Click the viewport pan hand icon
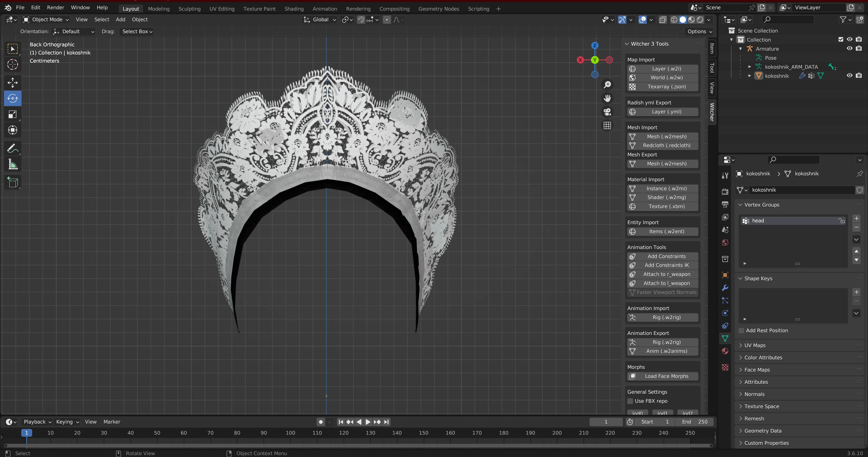 point(607,98)
